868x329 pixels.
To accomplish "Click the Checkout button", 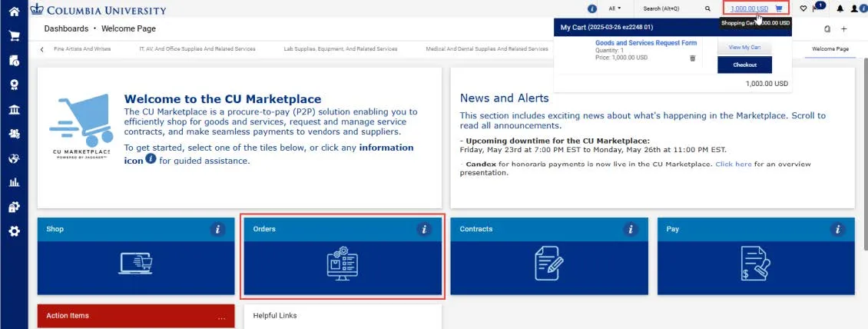I will (744, 65).
